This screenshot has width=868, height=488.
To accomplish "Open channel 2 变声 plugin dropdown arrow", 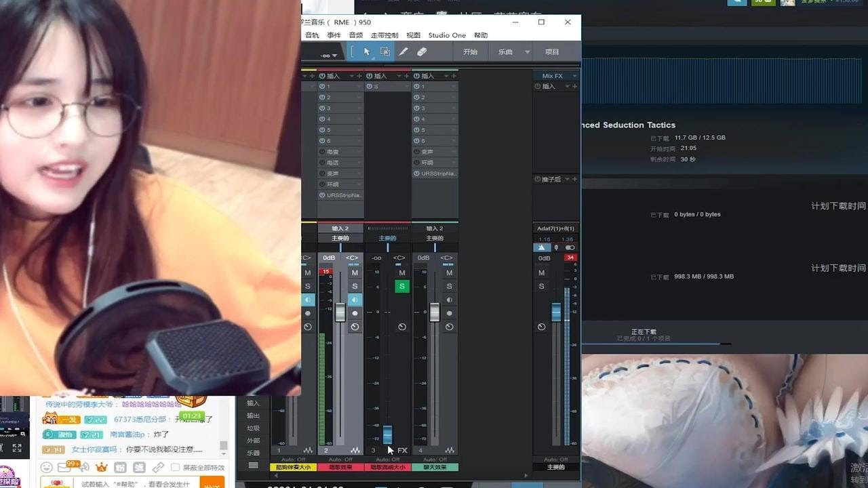I will coord(359,174).
